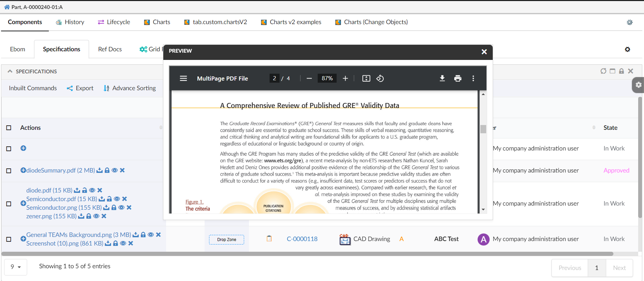644x281 pixels.
Task: Tick the checkbox for General TEAMs row
Action: 9,239
